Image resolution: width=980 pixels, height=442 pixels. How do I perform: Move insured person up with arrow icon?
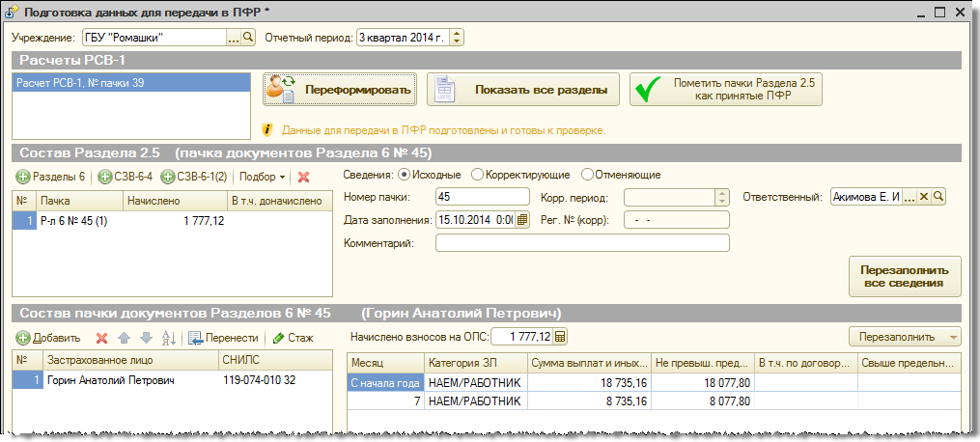click(124, 338)
